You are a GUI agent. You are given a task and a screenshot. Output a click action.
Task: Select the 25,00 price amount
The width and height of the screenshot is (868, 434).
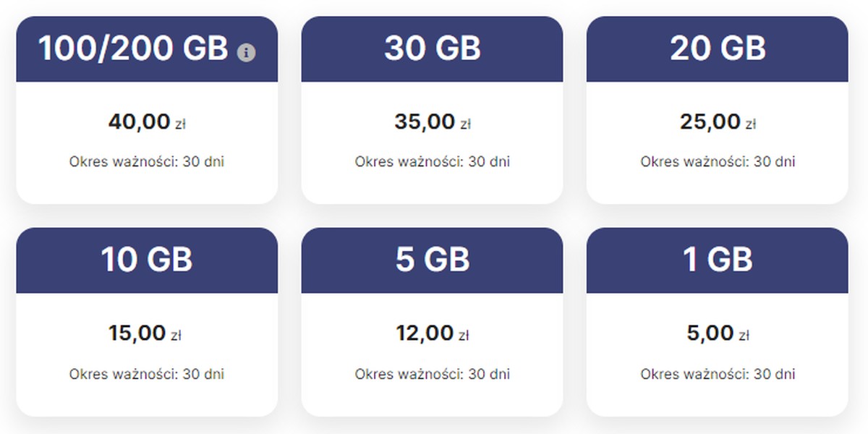[710, 122]
